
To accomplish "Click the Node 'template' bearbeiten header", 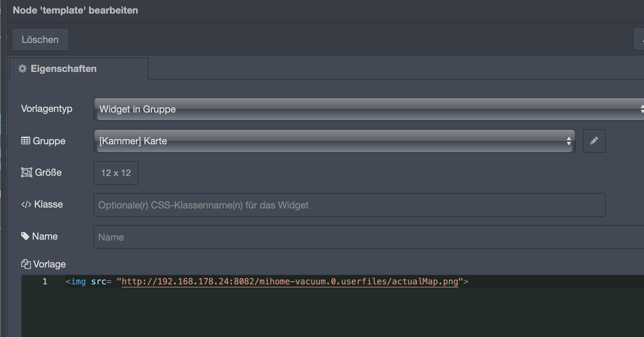I will [75, 10].
